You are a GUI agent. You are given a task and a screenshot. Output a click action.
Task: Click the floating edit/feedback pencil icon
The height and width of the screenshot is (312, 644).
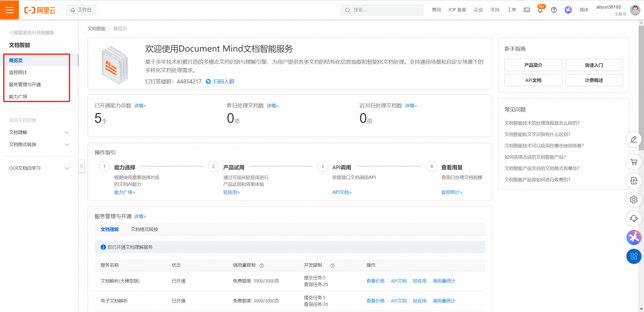click(634, 139)
